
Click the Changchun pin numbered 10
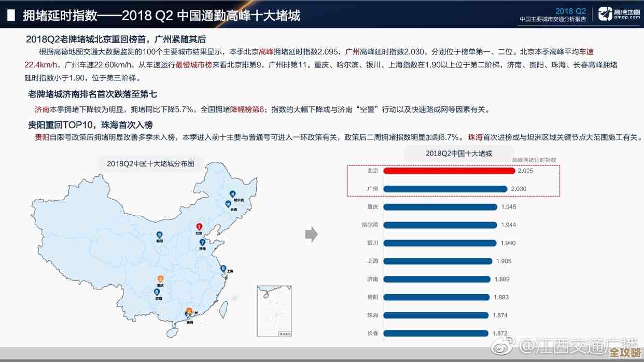coord(228,204)
